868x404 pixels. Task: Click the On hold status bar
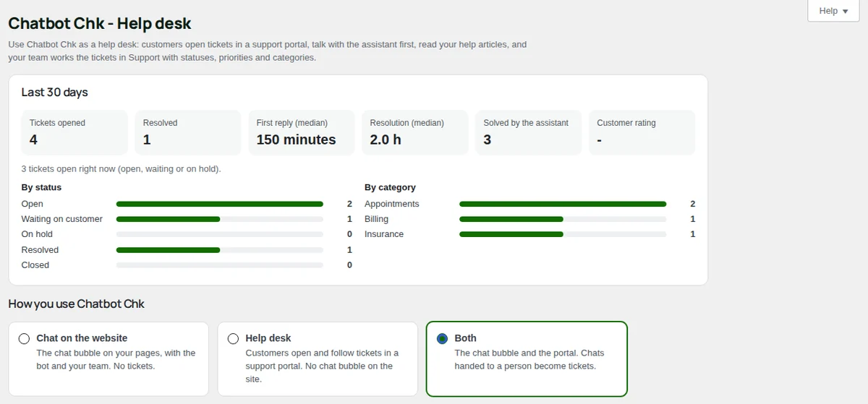point(220,234)
